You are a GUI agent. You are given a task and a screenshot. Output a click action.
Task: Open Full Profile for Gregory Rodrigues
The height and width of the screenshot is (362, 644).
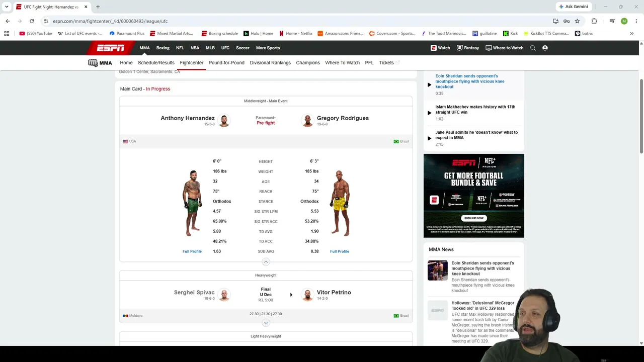pyautogui.click(x=340, y=251)
